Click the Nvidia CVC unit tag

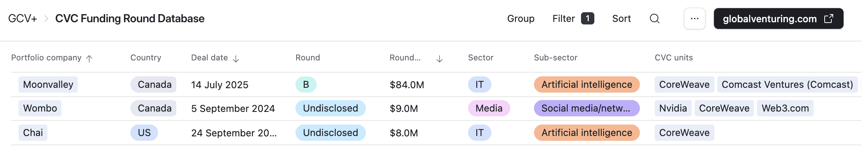point(672,108)
